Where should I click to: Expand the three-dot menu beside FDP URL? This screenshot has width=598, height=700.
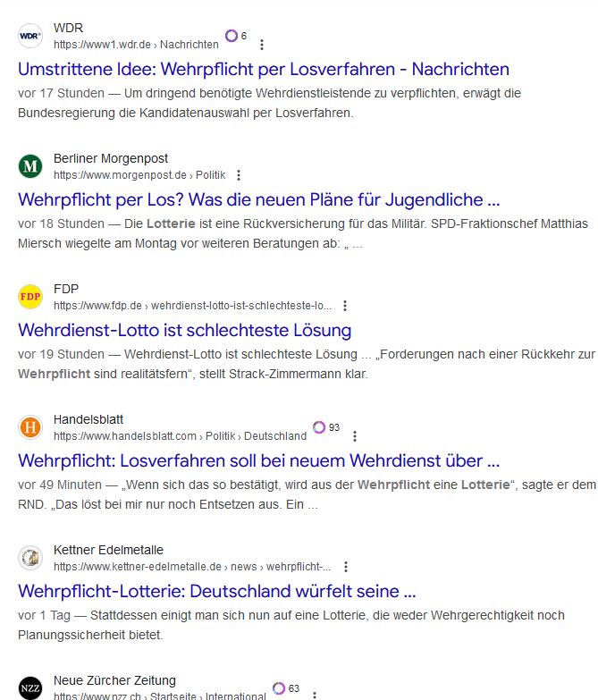pyautogui.click(x=345, y=306)
